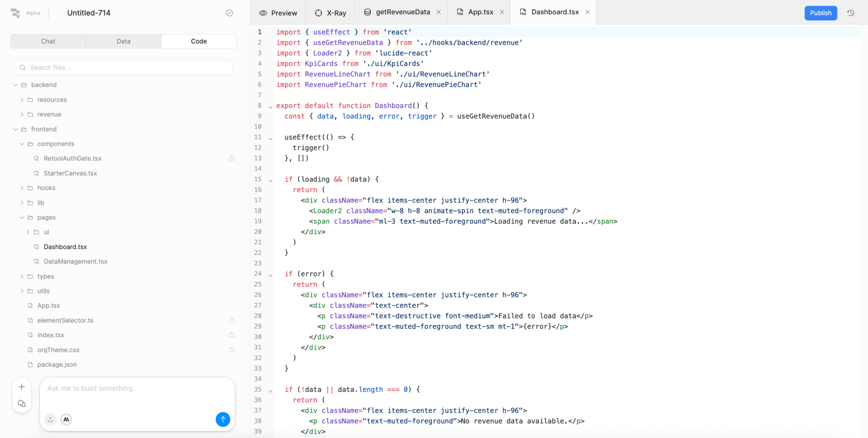Click the model selector 'A' icon
Screen dimensions: 868x438
[x=67, y=419]
